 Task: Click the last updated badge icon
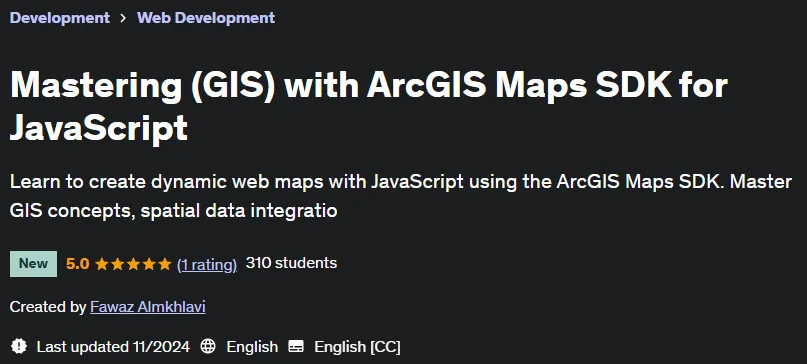[x=19, y=346]
